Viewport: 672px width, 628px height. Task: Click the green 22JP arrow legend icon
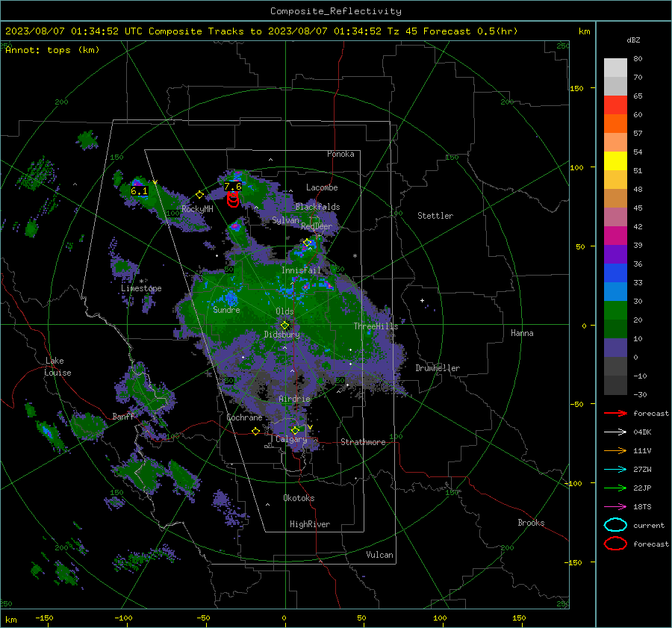[x=615, y=488]
